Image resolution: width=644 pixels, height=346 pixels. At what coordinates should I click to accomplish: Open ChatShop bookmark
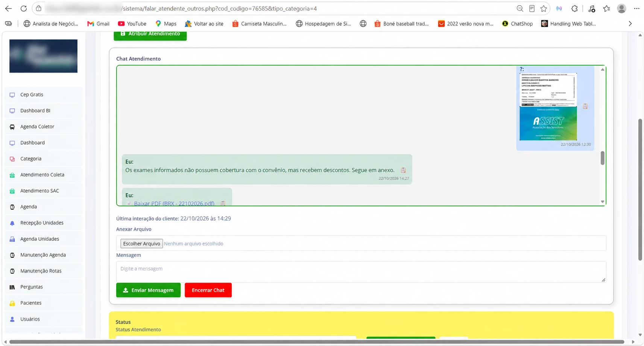[517, 24]
